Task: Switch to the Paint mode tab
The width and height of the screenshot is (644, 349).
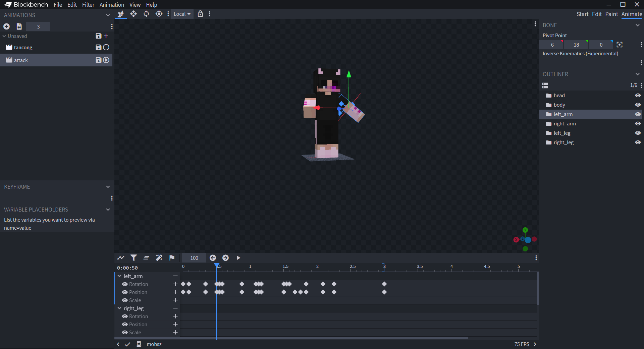Action: tap(611, 14)
